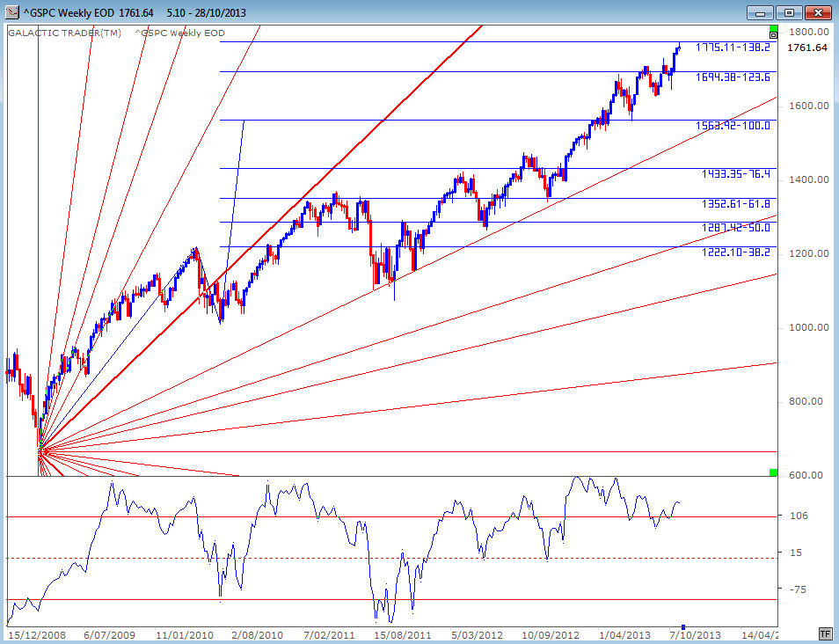Click the GALACTIC TRADER(TM) label in the chart
The height and width of the screenshot is (644, 839).
(x=65, y=33)
